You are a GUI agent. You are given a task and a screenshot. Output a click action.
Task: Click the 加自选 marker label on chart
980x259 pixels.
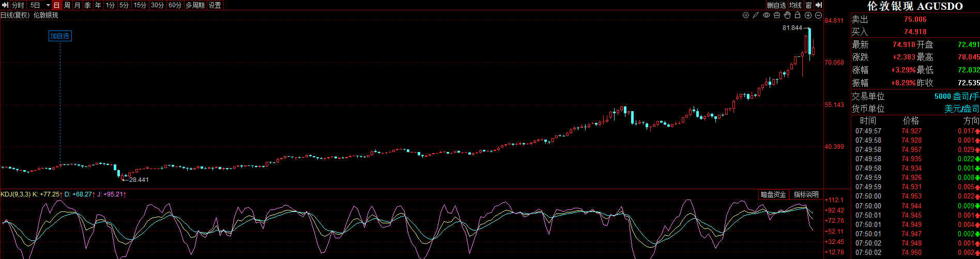(59, 36)
